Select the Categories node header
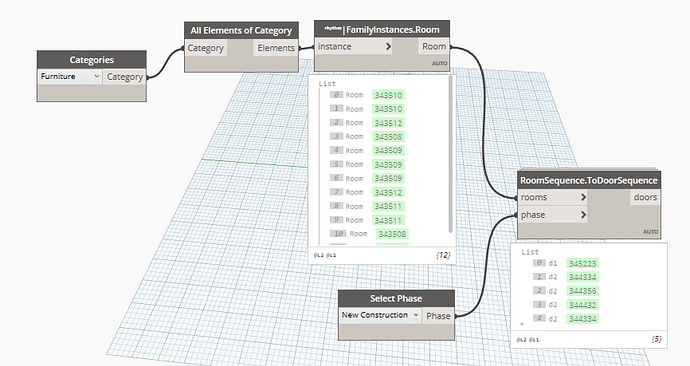This screenshot has height=366, width=690. 92,60
